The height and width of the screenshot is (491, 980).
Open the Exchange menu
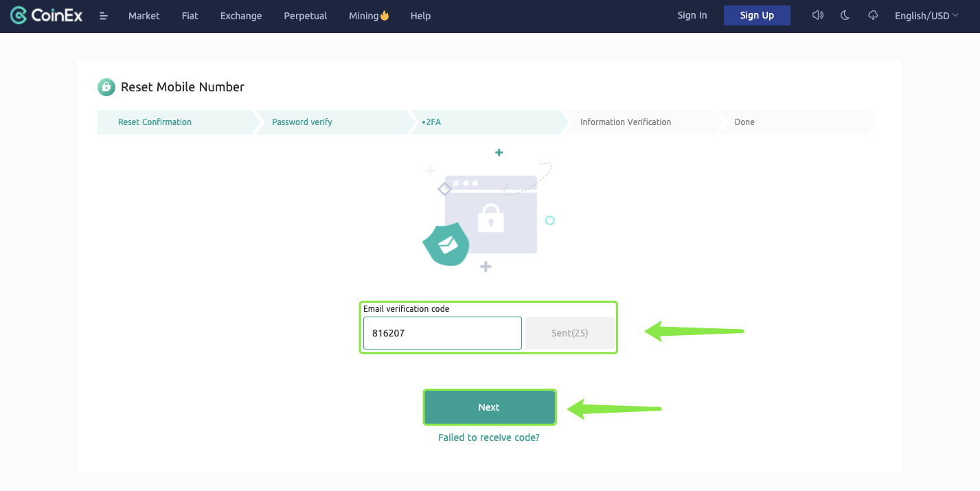coord(240,15)
